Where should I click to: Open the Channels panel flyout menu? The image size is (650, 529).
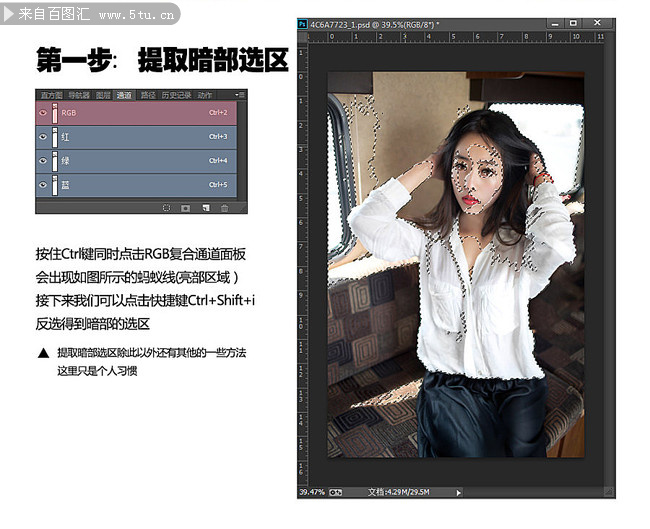coord(240,95)
